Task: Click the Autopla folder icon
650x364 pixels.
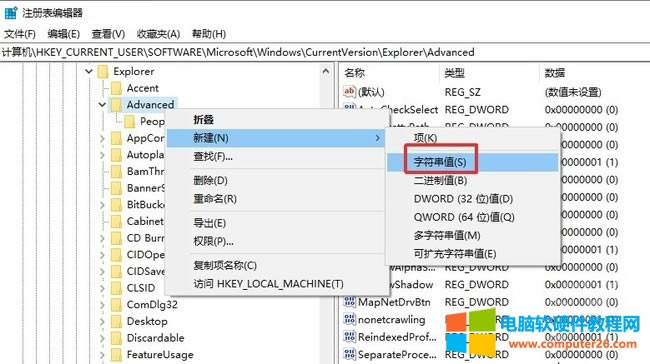Action: click(116, 155)
